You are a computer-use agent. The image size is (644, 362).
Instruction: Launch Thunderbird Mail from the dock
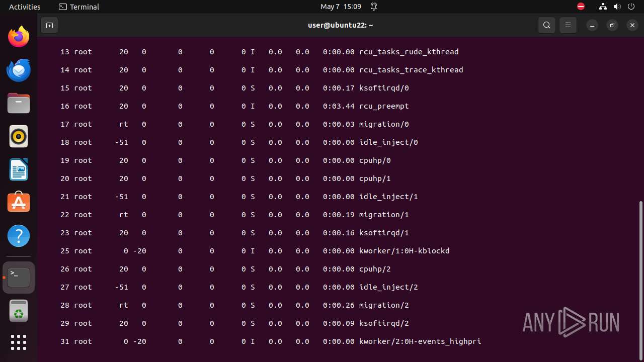[x=19, y=70]
